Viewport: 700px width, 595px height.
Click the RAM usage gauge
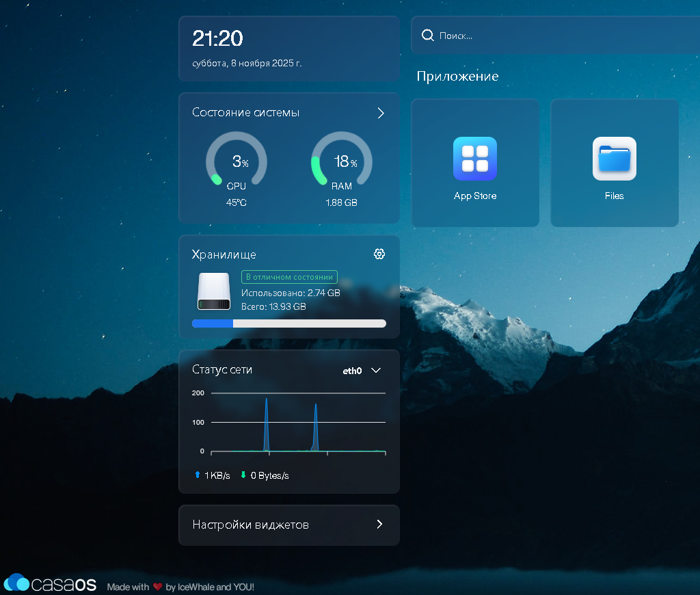tap(342, 159)
